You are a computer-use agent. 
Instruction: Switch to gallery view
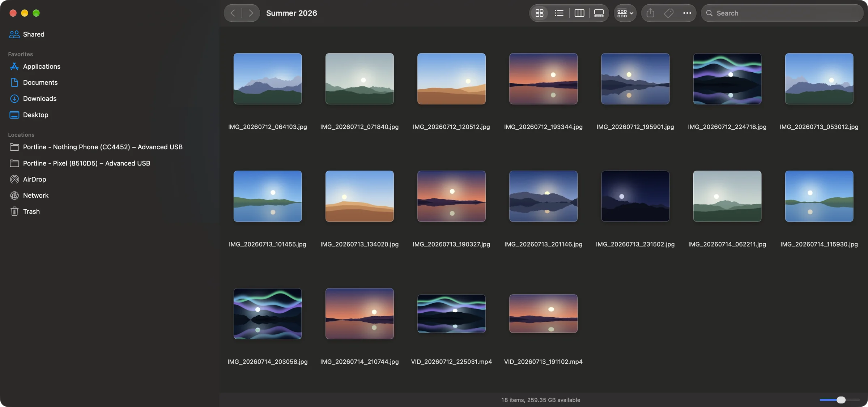click(599, 13)
